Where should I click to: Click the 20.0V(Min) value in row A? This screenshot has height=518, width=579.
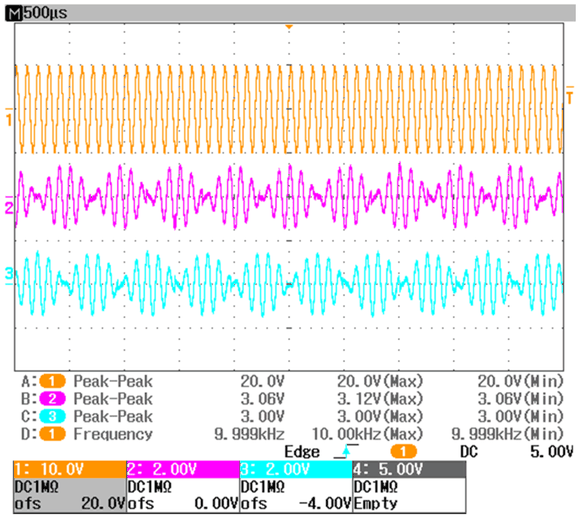pyautogui.click(x=521, y=381)
